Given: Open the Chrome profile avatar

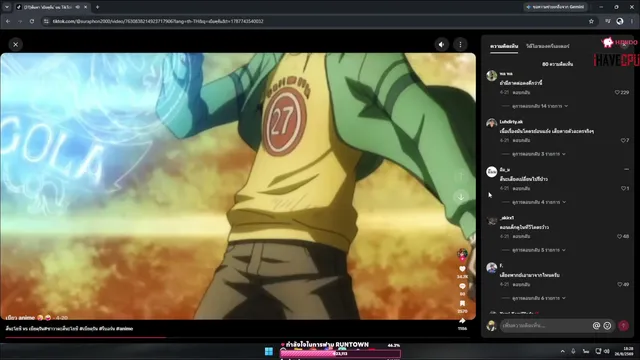Looking at the screenshot, I should [620, 21].
